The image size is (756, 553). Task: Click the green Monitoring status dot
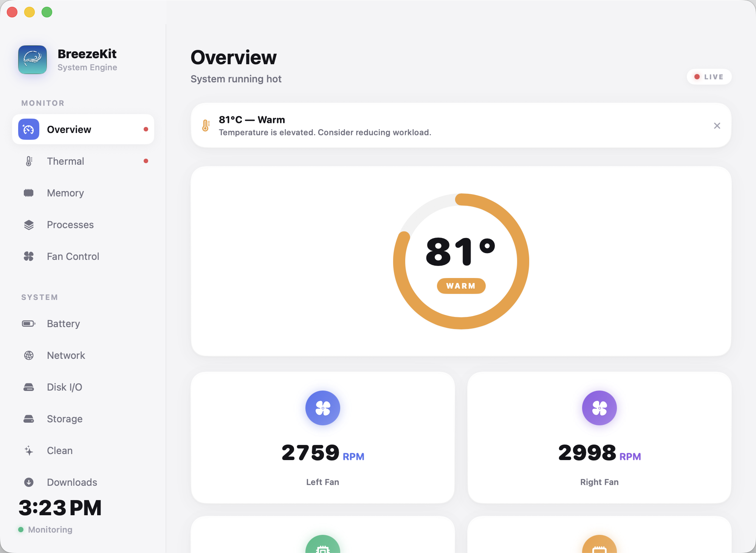(x=22, y=530)
